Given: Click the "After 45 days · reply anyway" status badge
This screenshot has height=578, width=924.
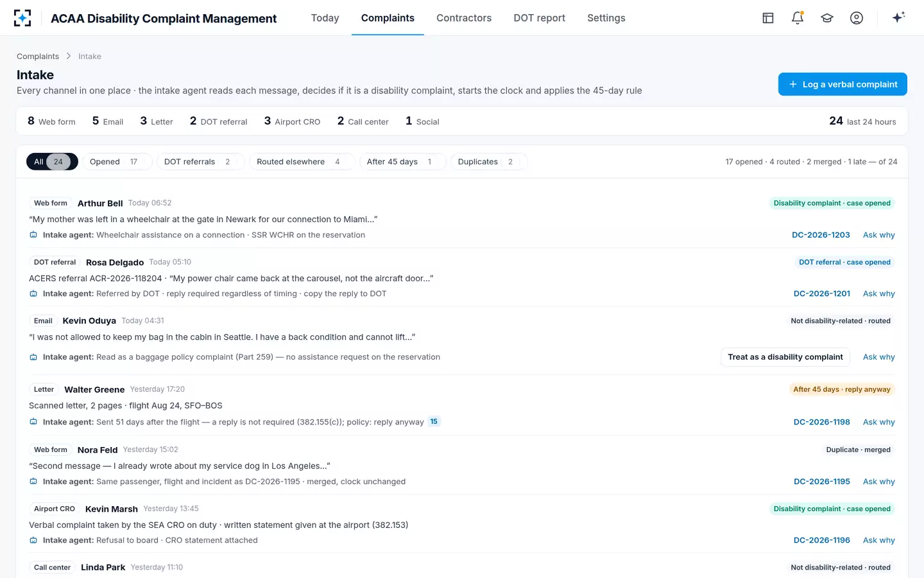Looking at the screenshot, I should [x=842, y=389].
